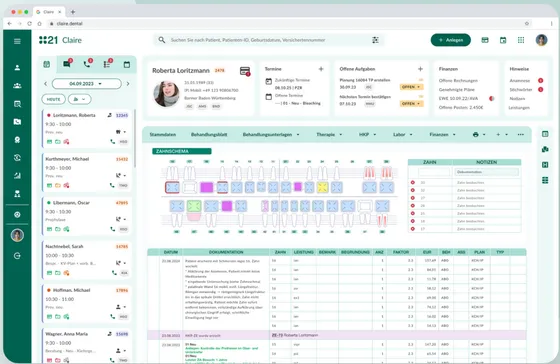The height and width of the screenshot is (364, 560).
Task: Open bottom table icon in right panel
Action: coord(545,180)
